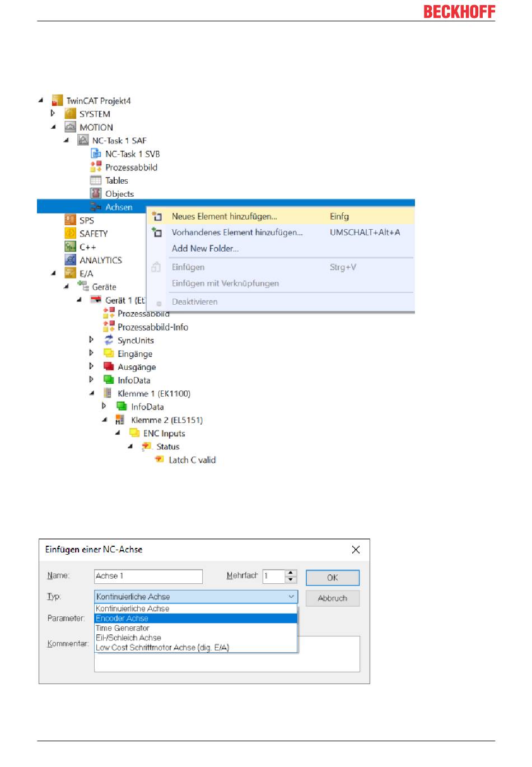Click the Prozessabbild icon under NC-Task
Image resolution: width=532 pixels, height=767 pixels.
[96, 167]
